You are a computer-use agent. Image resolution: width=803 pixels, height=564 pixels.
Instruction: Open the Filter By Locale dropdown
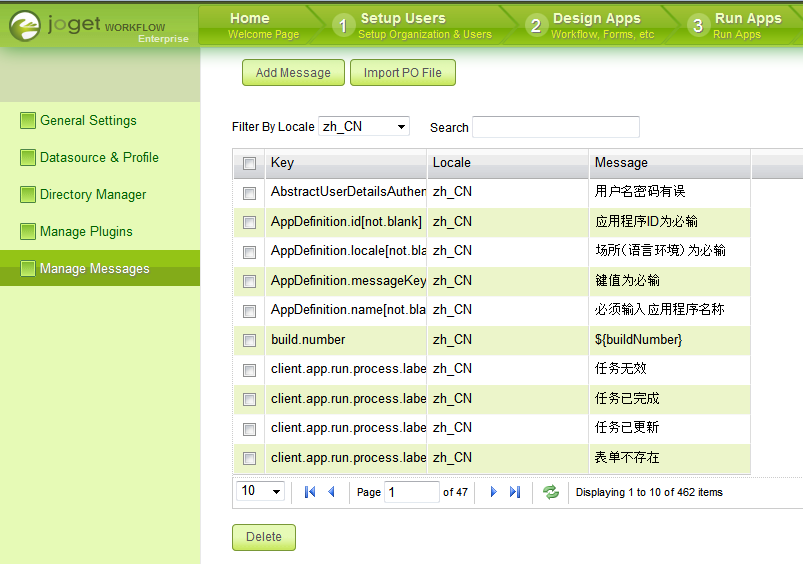click(x=364, y=126)
